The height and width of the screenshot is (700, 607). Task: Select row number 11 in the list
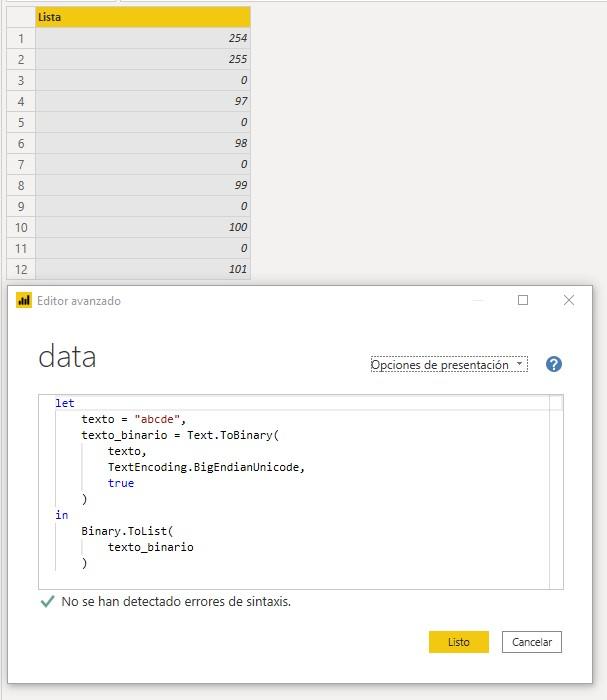click(x=21, y=248)
